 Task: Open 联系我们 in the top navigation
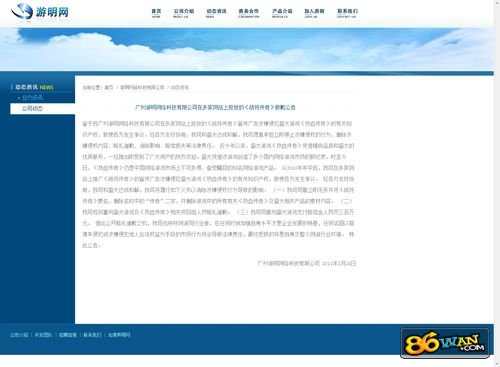point(347,13)
